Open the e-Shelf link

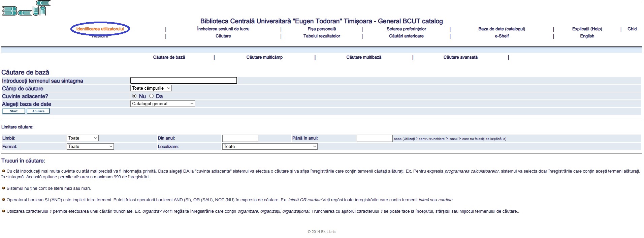pos(502,36)
